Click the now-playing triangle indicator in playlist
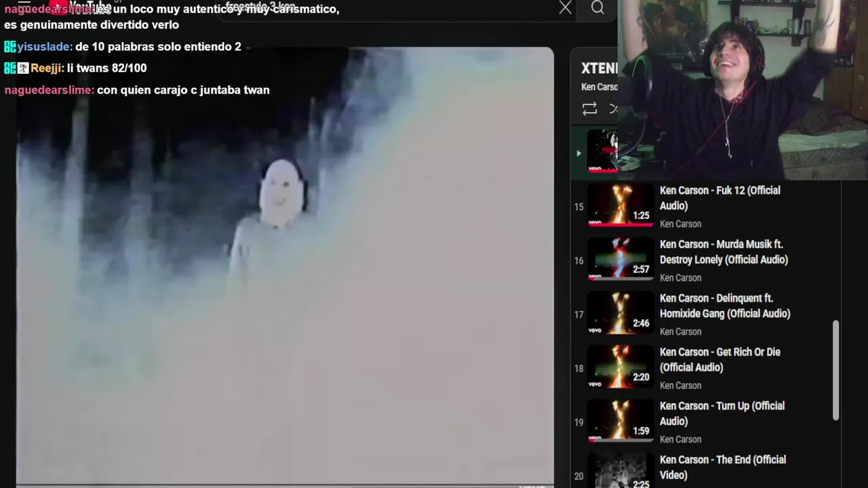This screenshot has width=868, height=488. pyautogui.click(x=578, y=153)
